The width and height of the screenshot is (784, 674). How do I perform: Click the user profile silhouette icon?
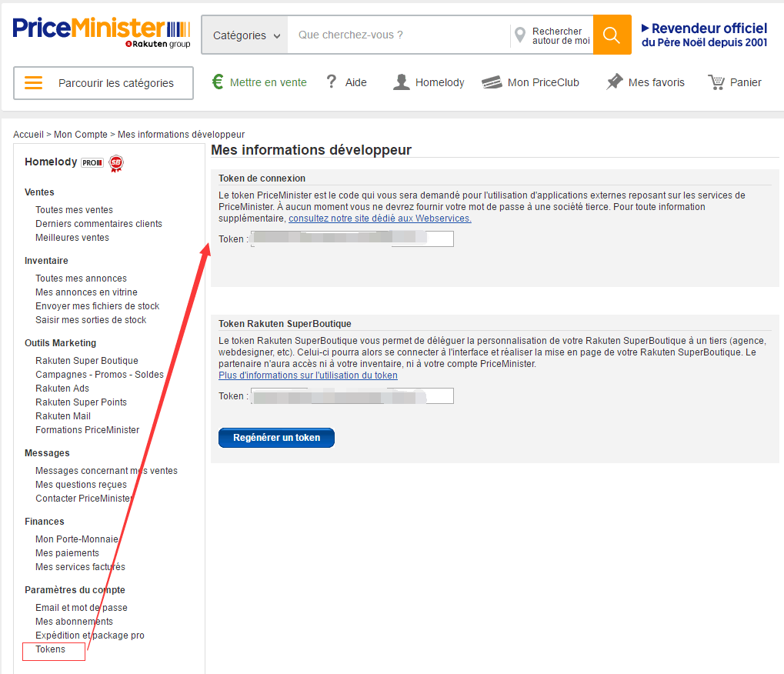401,82
